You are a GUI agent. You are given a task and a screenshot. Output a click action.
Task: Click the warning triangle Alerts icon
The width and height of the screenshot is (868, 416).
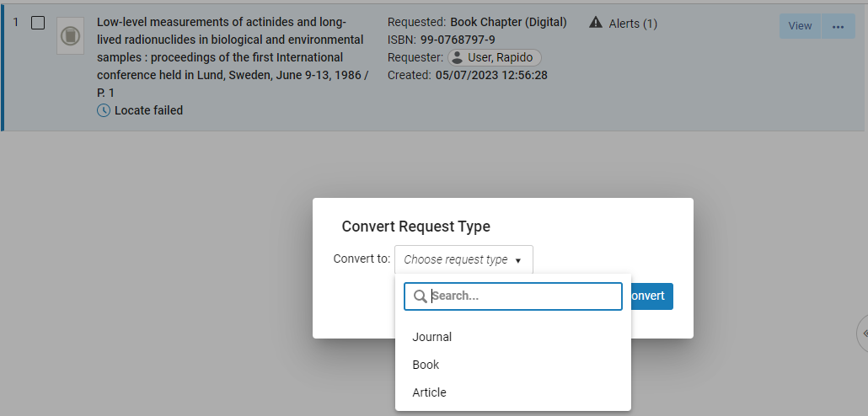pos(596,23)
